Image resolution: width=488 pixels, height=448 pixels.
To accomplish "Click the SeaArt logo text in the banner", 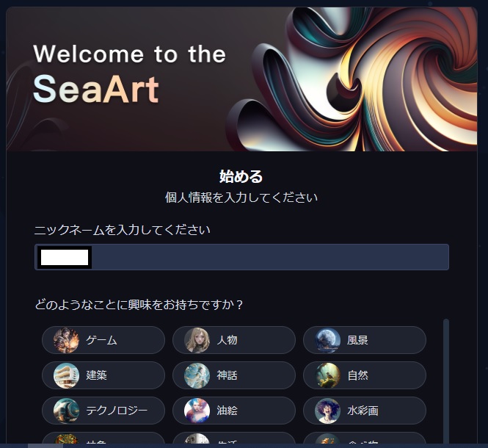I will pyautogui.click(x=96, y=89).
